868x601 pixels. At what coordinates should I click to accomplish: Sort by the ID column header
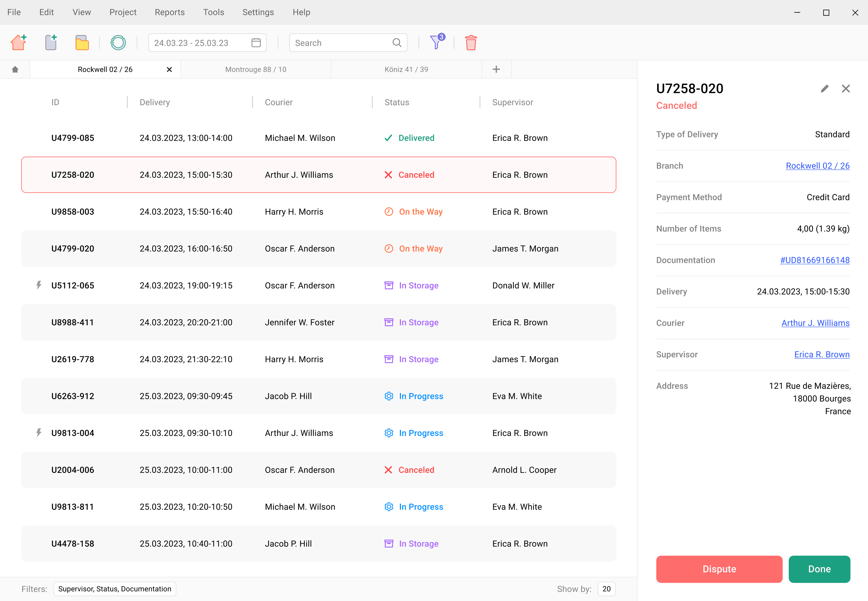(55, 102)
